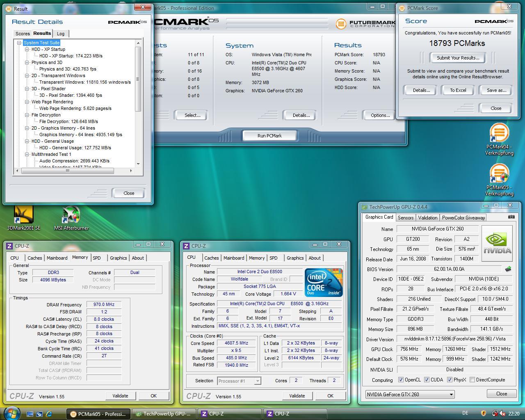Collapse the File Decryption node

pos(27,115)
